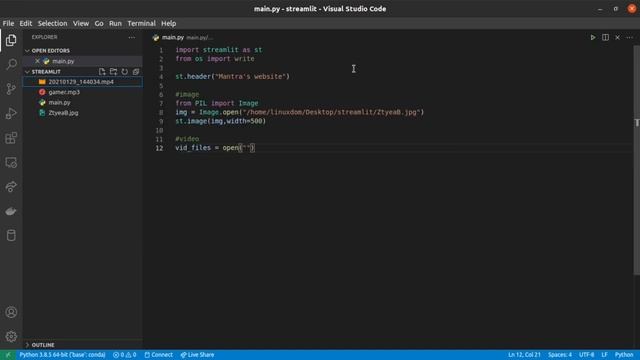Select Python interpreter in status bar

(x=62, y=355)
